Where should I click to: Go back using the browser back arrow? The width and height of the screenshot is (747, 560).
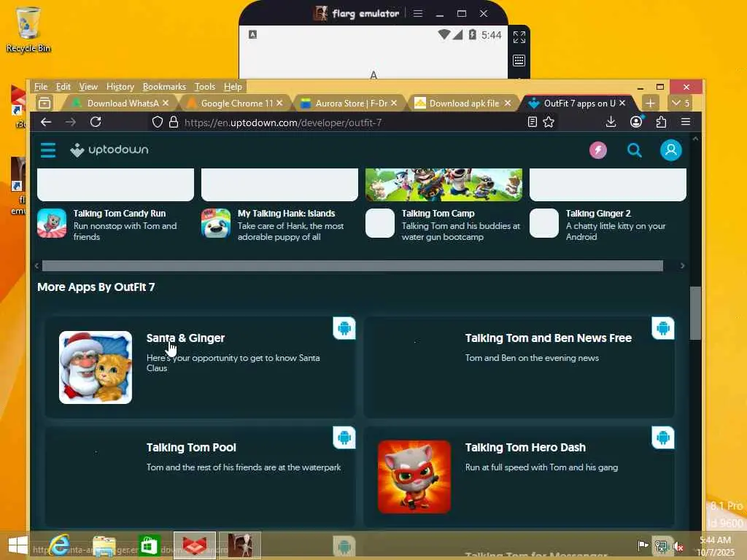pyautogui.click(x=46, y=122)
